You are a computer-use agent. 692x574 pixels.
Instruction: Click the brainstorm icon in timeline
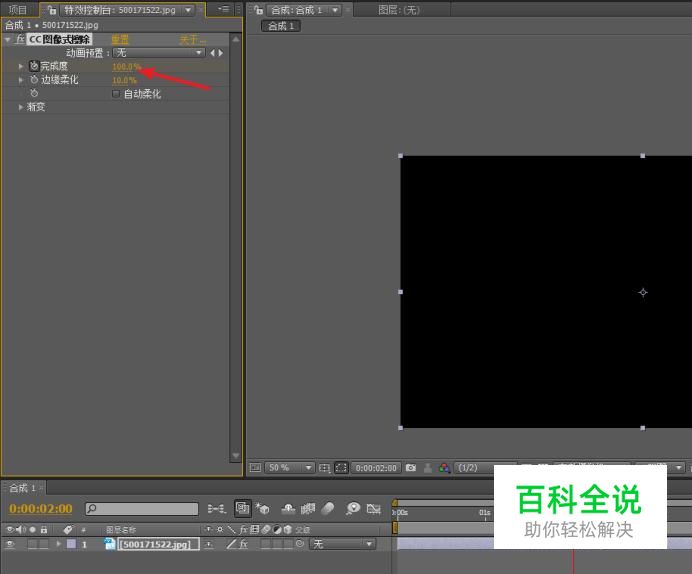pyautogui.click(x=353, y=509)
